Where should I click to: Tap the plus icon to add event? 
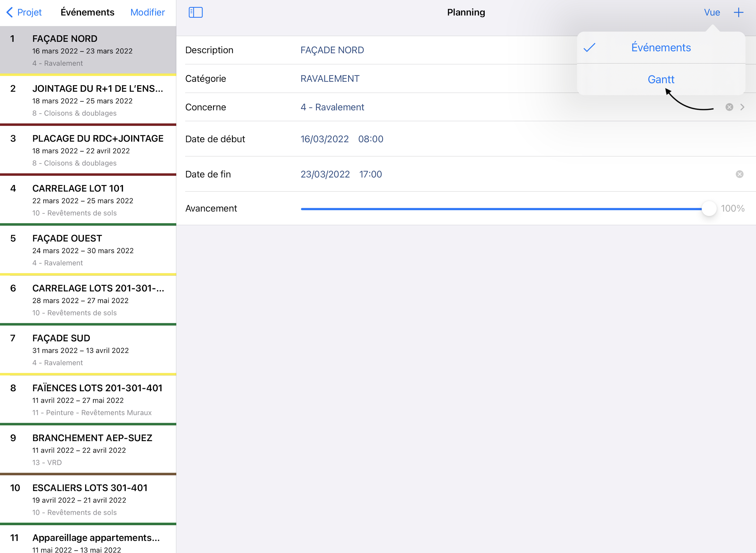point(738,12)
